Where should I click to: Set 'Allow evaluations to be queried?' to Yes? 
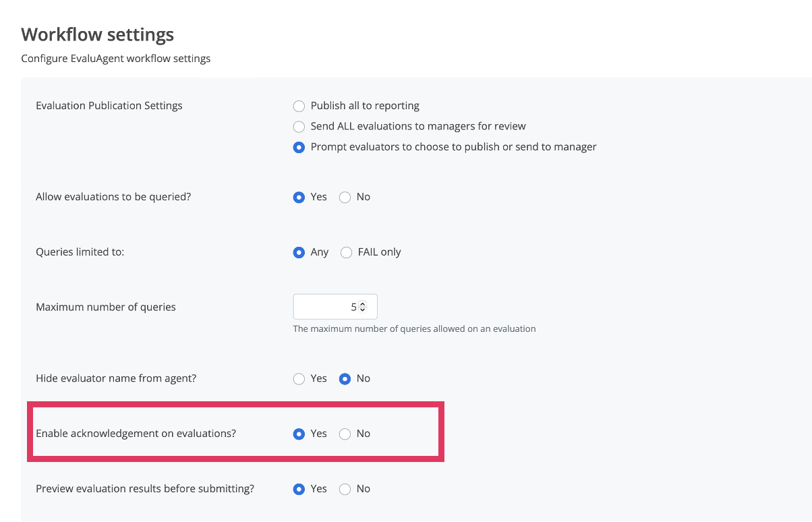pyautogui.click(x=299, y=198)
